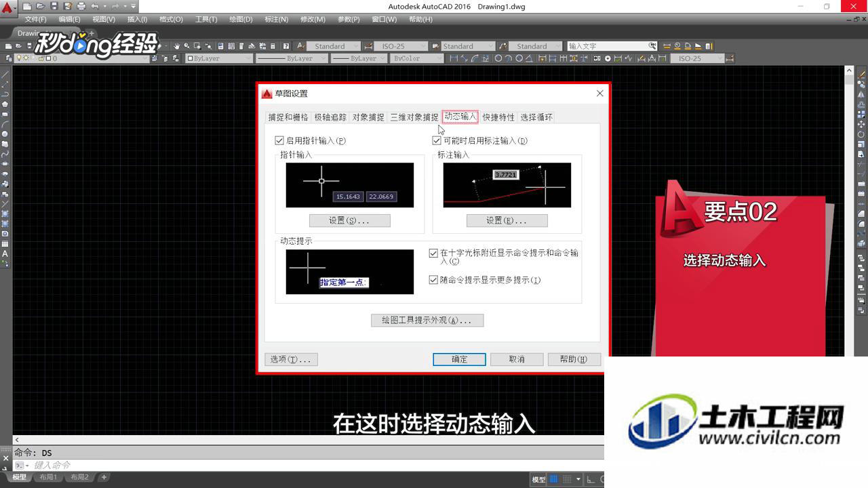Click the text style icon before Standard
This screenshot has height=488, width=868.
click(x=301, y=46)
